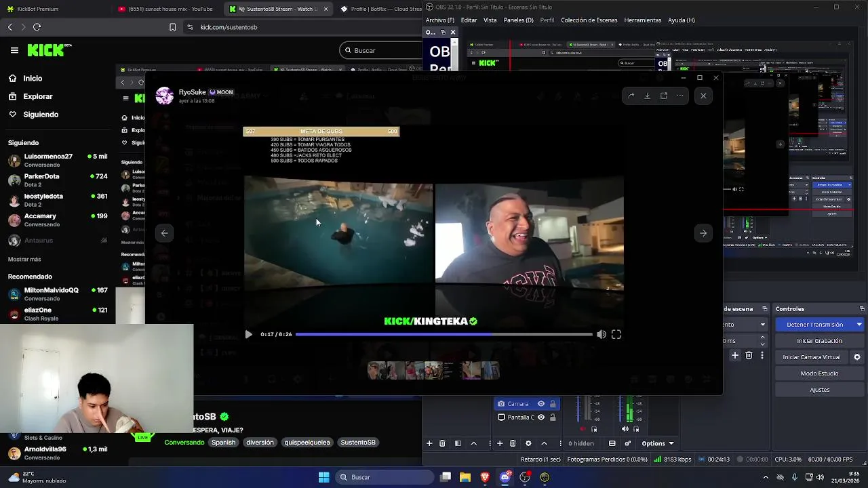Open source properties gear in Sources
The height and width of the screenshot is (488, 868).
pyautogui.click(x=528, y=443)
